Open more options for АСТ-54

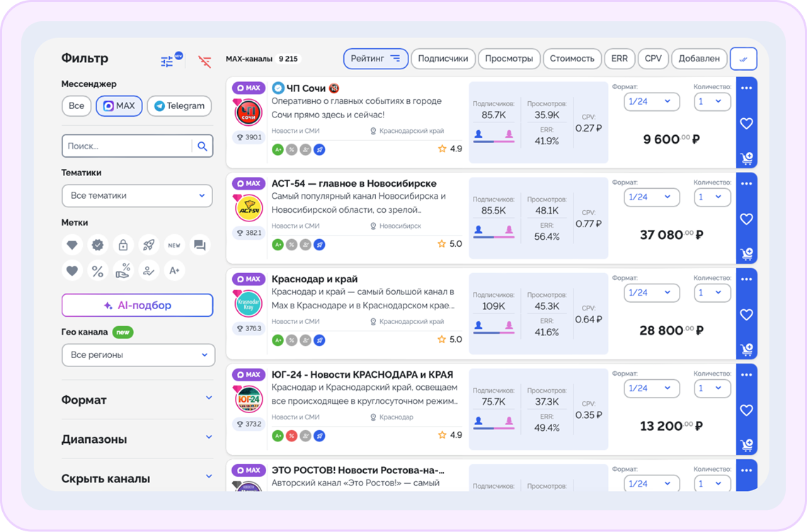pyautogui.click(x=746, y=184)
